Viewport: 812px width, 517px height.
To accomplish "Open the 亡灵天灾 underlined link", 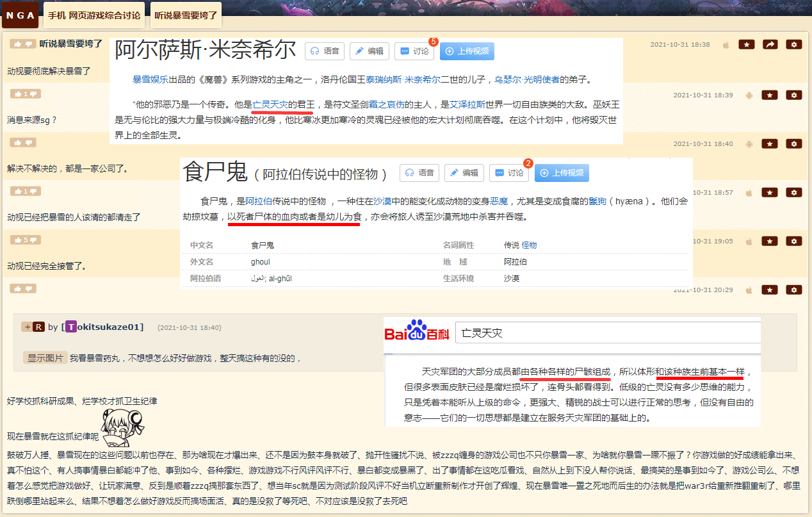I will click(270, 104).
